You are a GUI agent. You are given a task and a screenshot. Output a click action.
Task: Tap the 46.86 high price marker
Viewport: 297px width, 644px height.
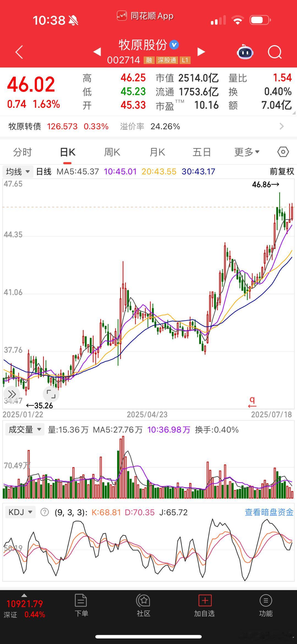point(266,185)
